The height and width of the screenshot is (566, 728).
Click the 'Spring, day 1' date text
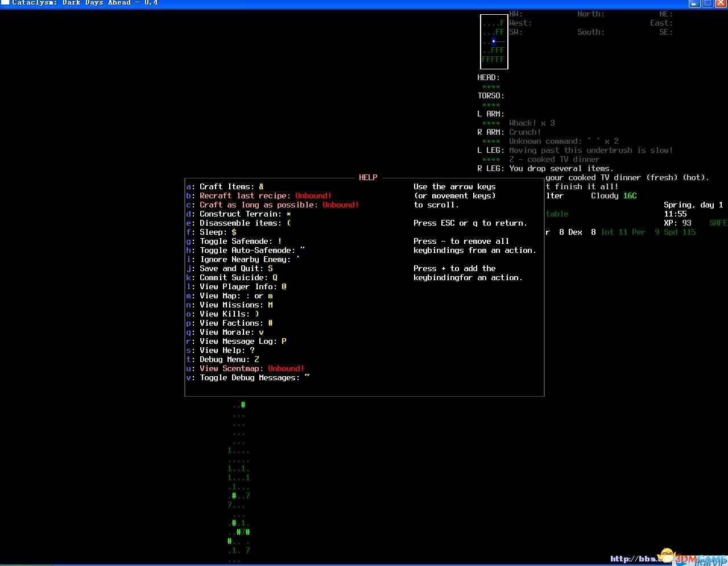(x=693, y=205)
